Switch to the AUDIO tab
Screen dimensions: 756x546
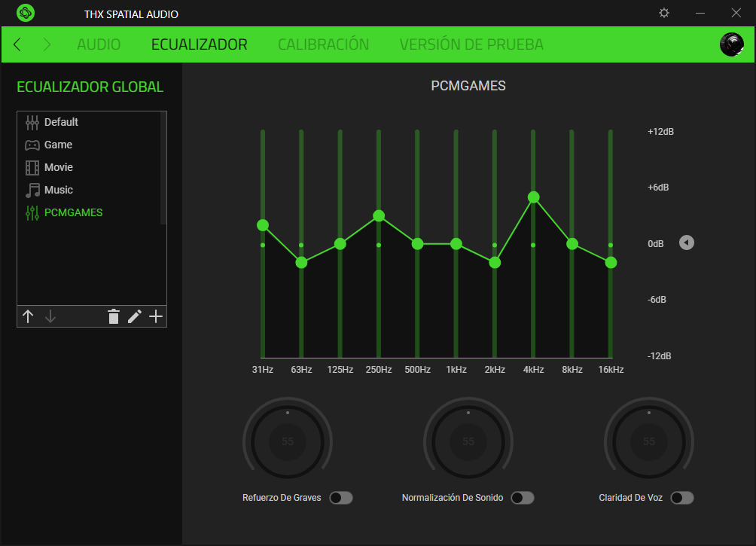99,44
